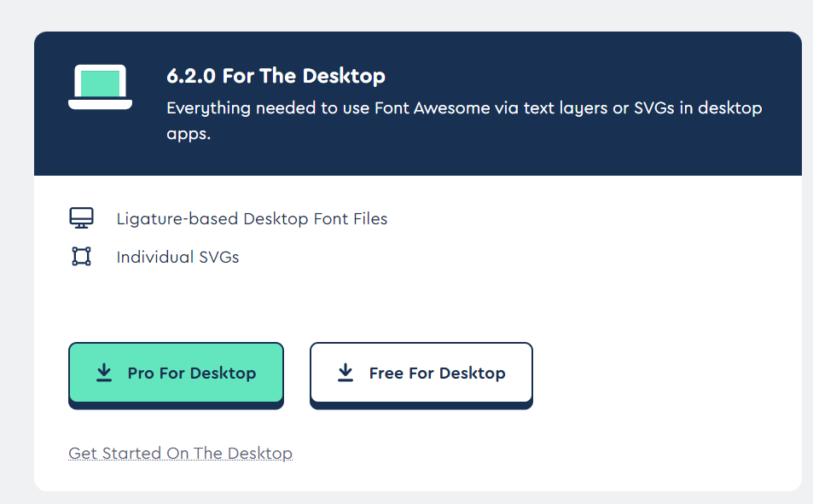
Task: Click the 'Everything needed to use Font Awesome' description
Action: pos(464,120)
